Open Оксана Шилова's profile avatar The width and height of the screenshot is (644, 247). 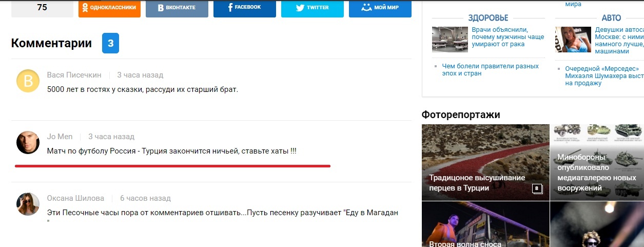click(x=28, y=204)
